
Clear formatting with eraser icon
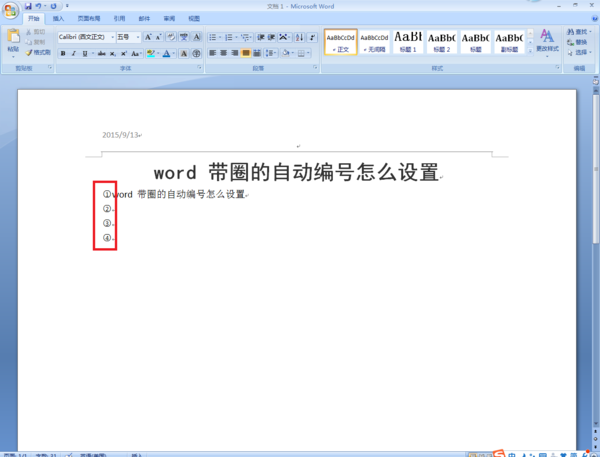[171, 37]
